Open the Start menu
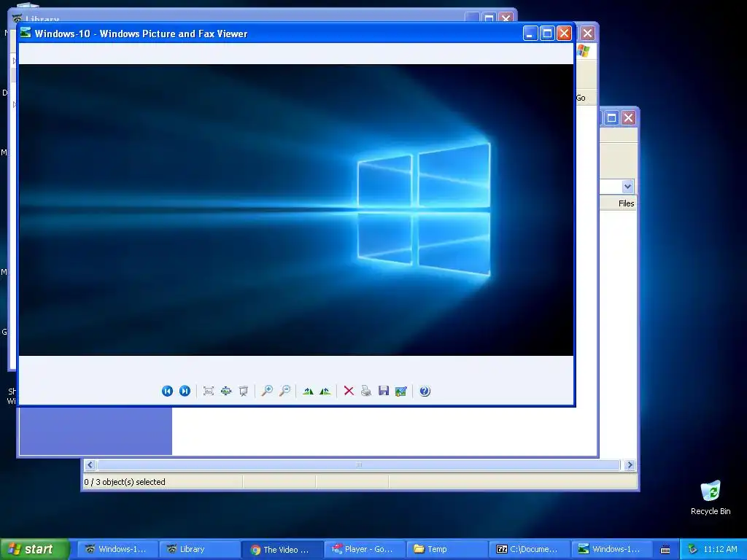 (35, 549)
